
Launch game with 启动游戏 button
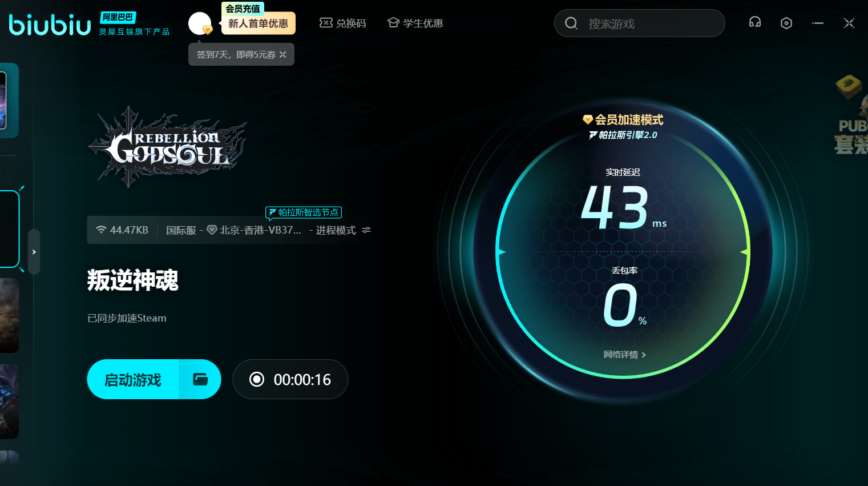133,380
